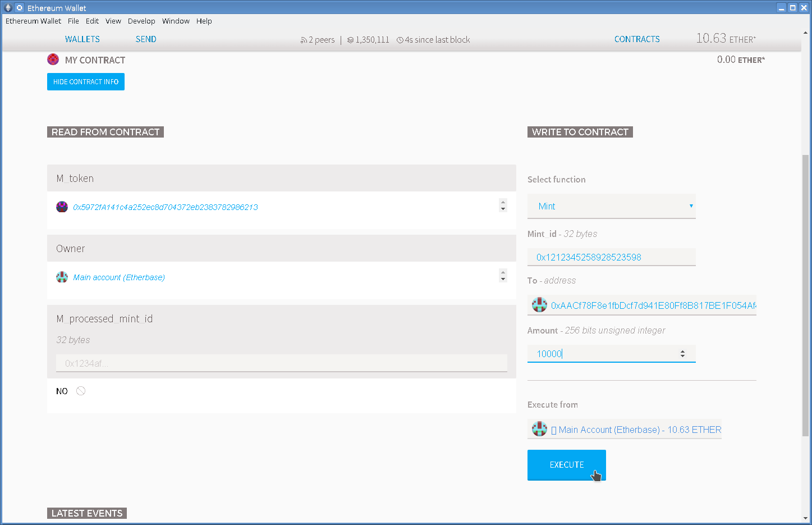812x525 pixels.
Task: Click the MY CONTRACT identicon
Action: coord(53,59)
